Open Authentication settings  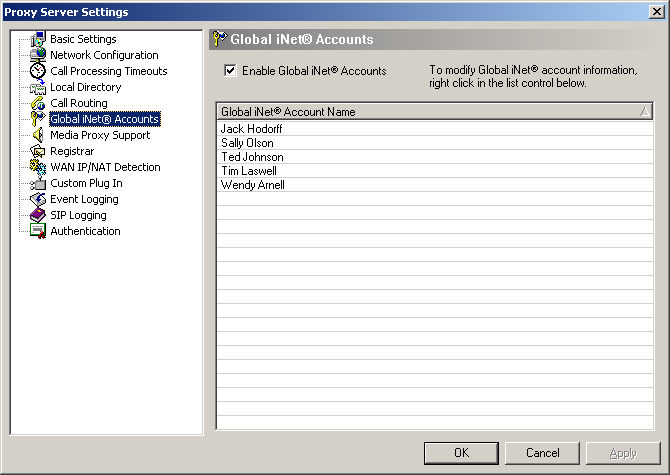[85, 231]
